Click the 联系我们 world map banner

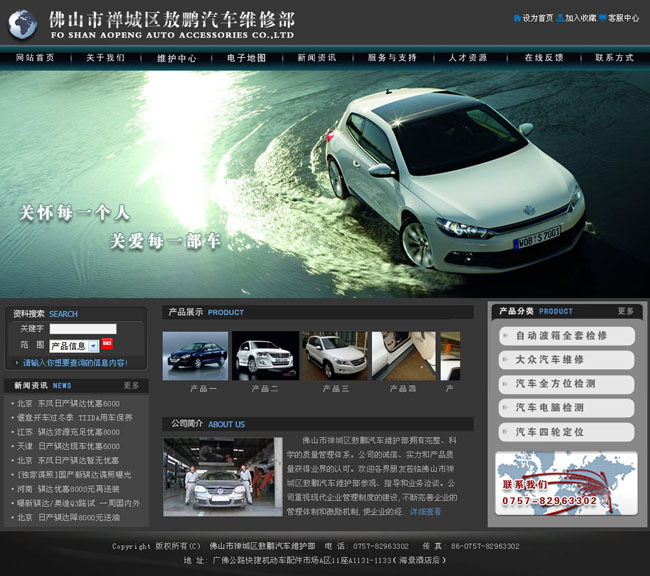point(566,484)
